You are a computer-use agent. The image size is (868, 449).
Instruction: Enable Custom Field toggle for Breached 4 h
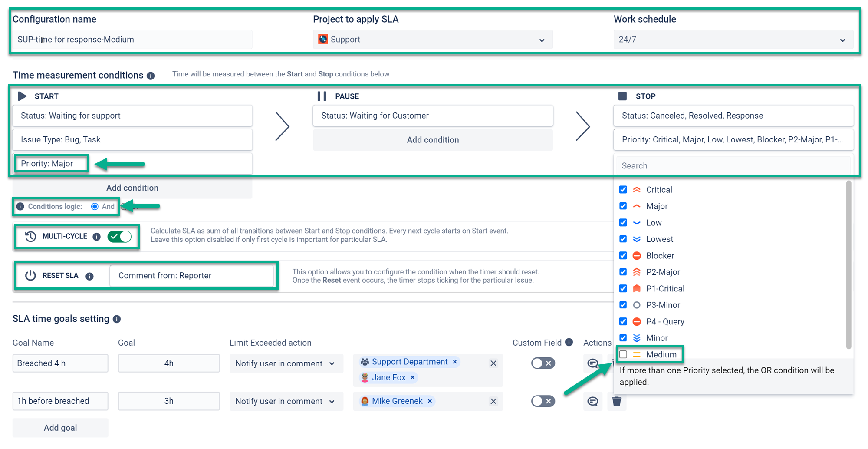[x=542, y=363]
